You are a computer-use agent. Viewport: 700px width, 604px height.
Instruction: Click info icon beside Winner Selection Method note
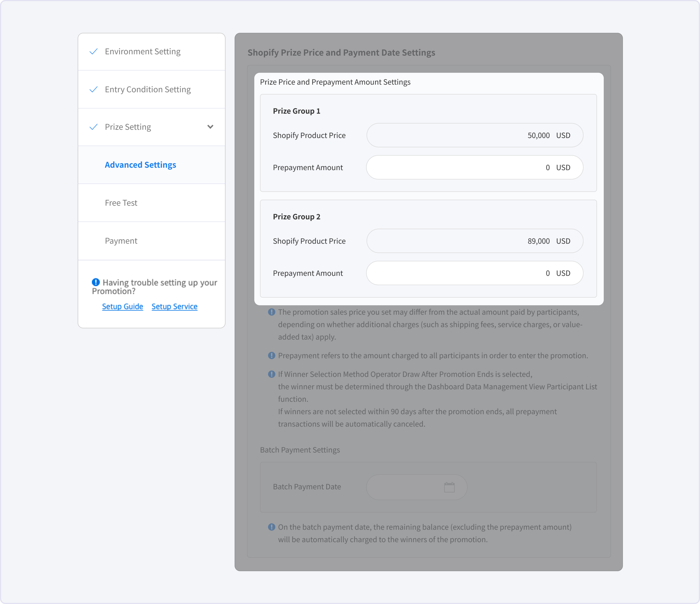272,374
